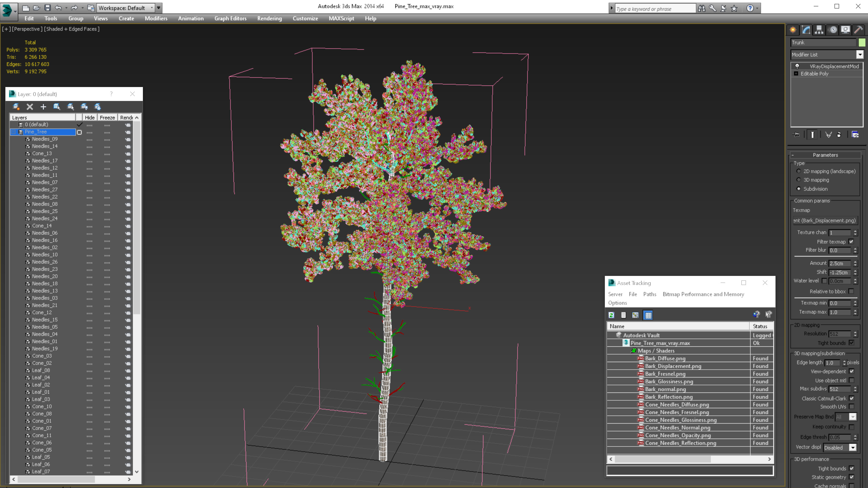The width and height of the screenshot is (868, 488).
Task: Collapse the Pine_Tree layer
Action: [14, 132]
